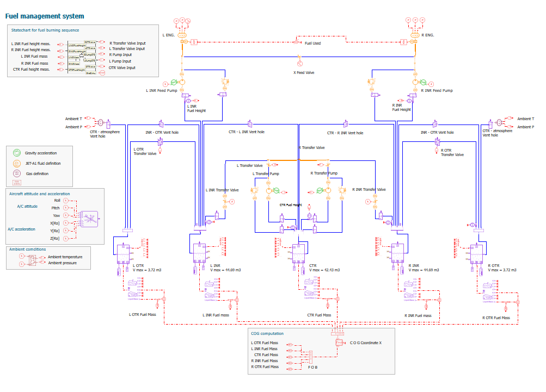This screenshot has height=392, width=546.
Task: Click the left INR - OTR Vent hole component
Action: click(x=161, y=124)
